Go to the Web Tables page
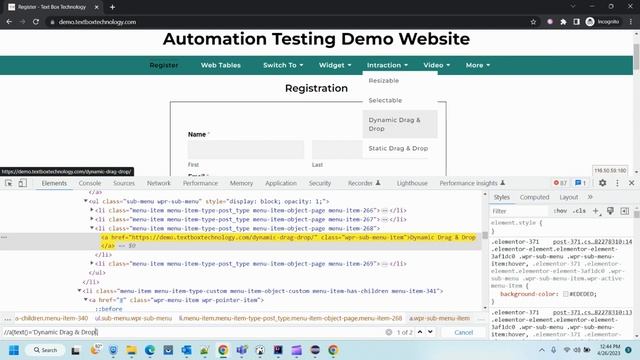This screenshot has height=360, width=640. coord(220,65)
